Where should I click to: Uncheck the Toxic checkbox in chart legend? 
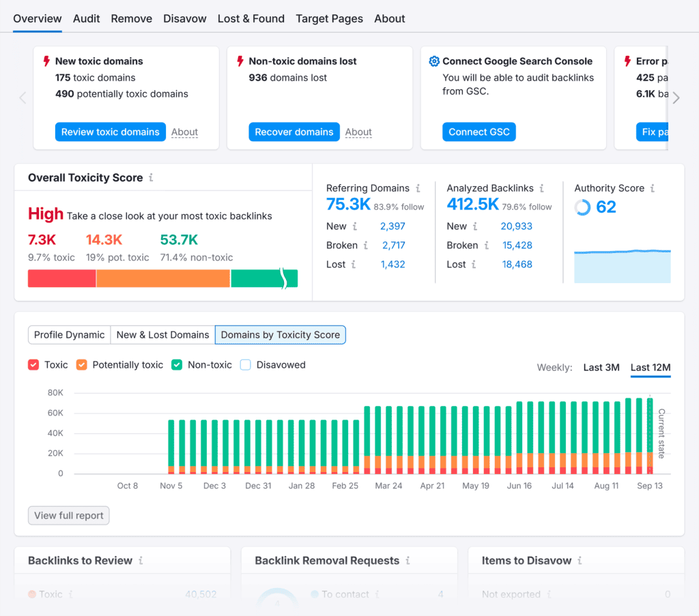tap(33, 365)
